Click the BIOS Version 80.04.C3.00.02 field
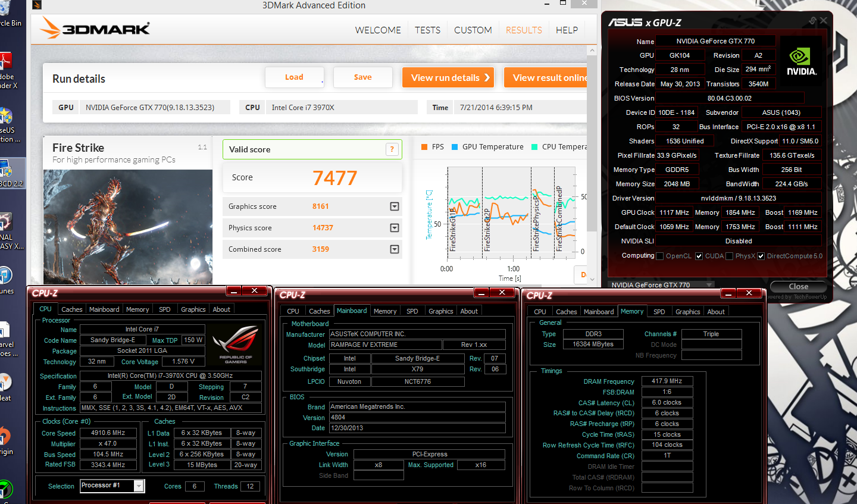This screenshot has height=504, width=857. (x=729, y=98)
